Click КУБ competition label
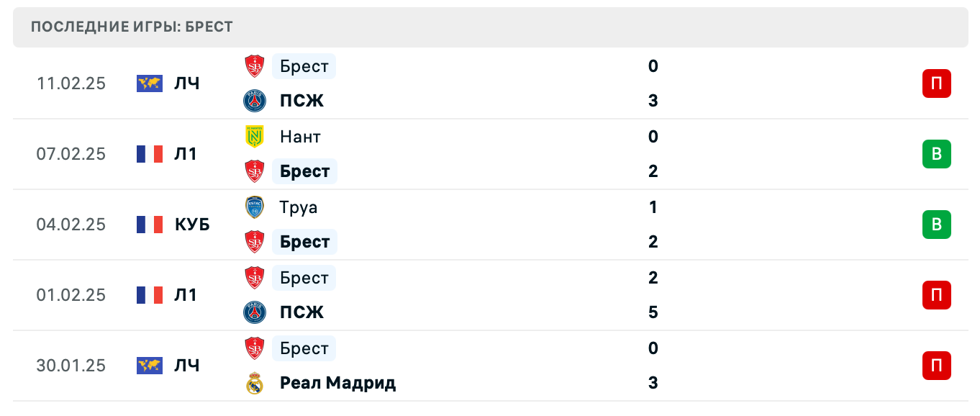Screen dimensions: 980x416 pos(192,225)
